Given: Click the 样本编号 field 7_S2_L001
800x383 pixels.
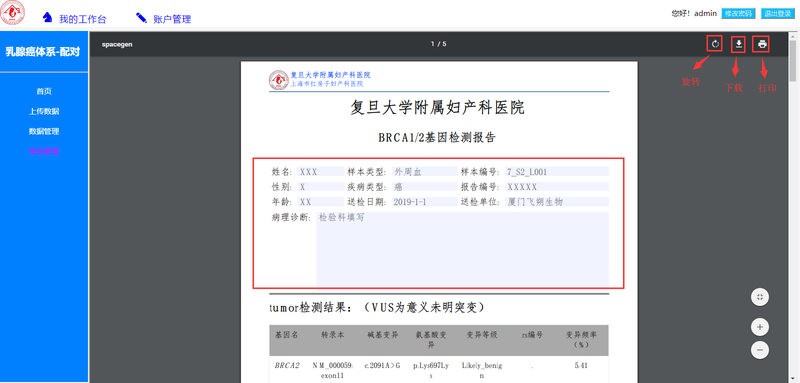Looking at the screenshot, I should 557,172.
